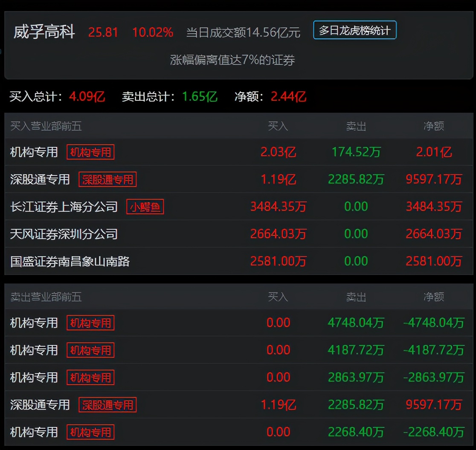Click the -4748.04万 net amount

coord(434,323)
